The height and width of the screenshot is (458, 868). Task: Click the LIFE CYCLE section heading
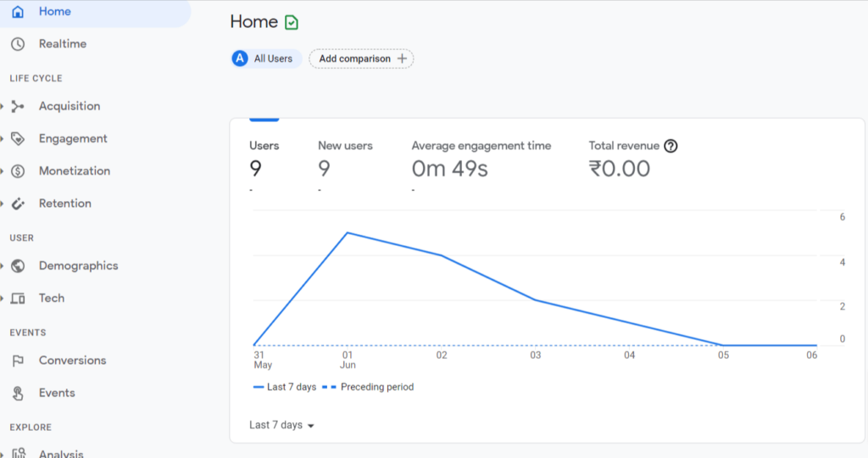(x=36, y=78)
